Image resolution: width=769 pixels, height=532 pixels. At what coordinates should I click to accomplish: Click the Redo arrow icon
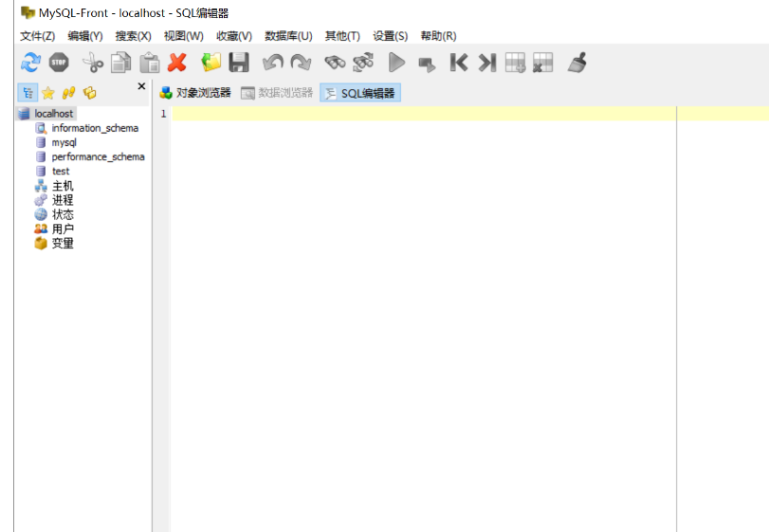302,63
